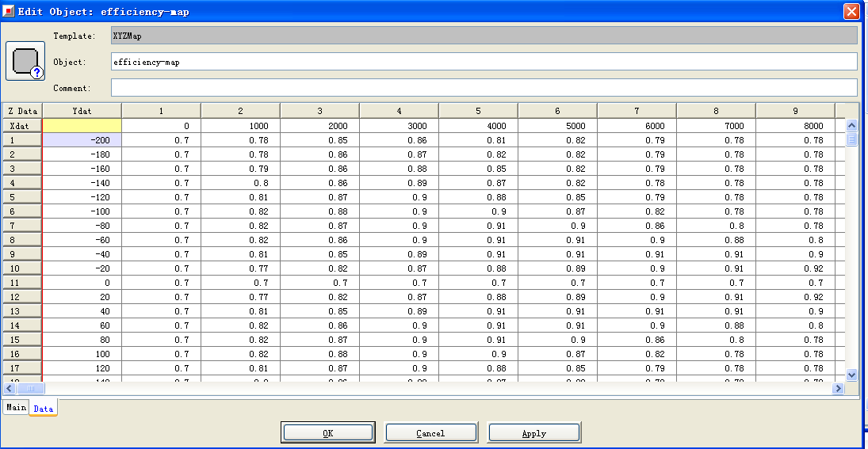Click the vertical scrollbar thumb
Viewport: 868px width, 449px height.
pyautogui.click(x=852, y=139)
